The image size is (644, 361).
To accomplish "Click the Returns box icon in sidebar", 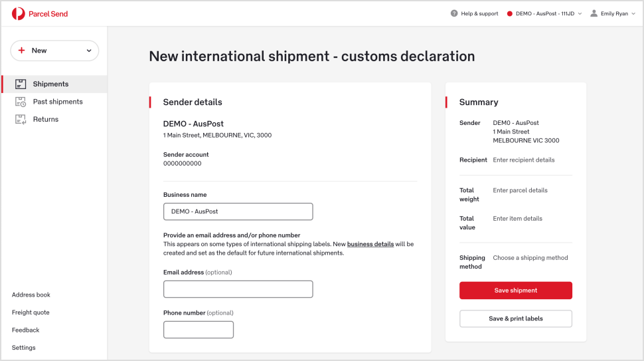I will pyautogui.click(x=21, y=120).
